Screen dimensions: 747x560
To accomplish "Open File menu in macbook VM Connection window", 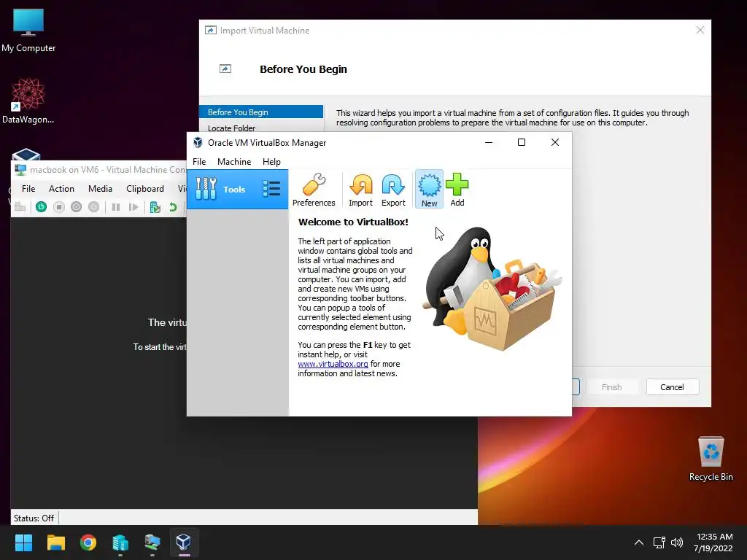I will point(28,189).
